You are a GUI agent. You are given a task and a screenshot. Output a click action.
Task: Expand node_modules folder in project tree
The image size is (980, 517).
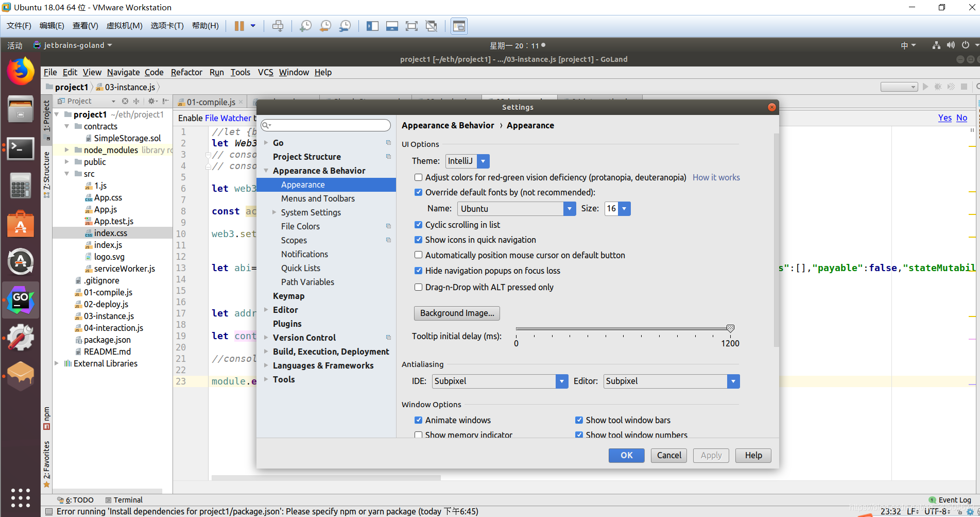click(67, 150)
